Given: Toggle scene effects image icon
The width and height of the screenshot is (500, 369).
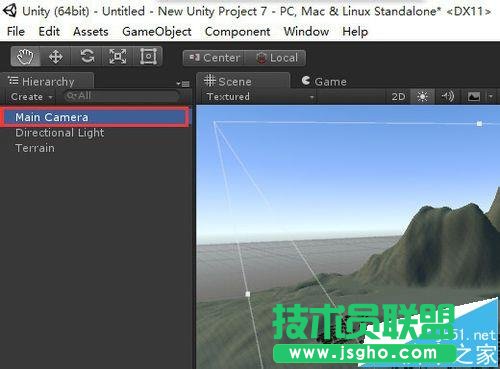Looking at the screenshot, I should (474, 97).
